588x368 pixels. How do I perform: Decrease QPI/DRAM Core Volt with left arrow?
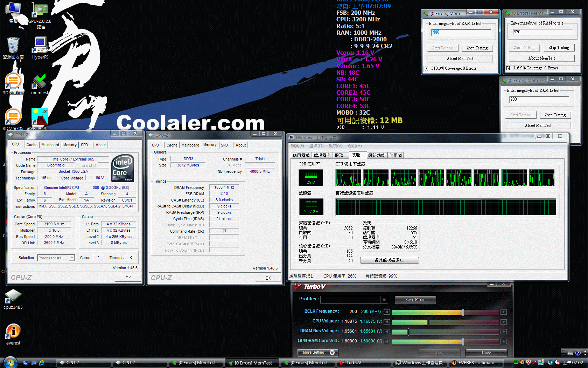(386, 341)
